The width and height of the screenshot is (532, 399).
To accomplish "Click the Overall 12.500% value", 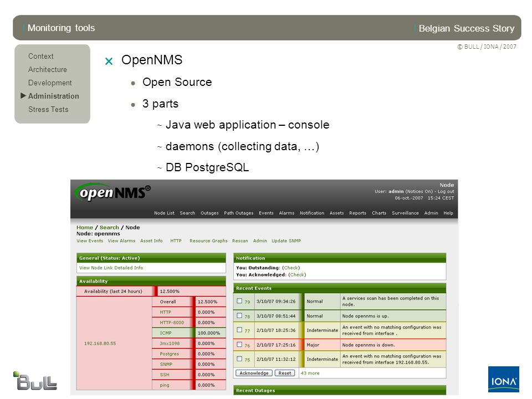I will point(207,301).
